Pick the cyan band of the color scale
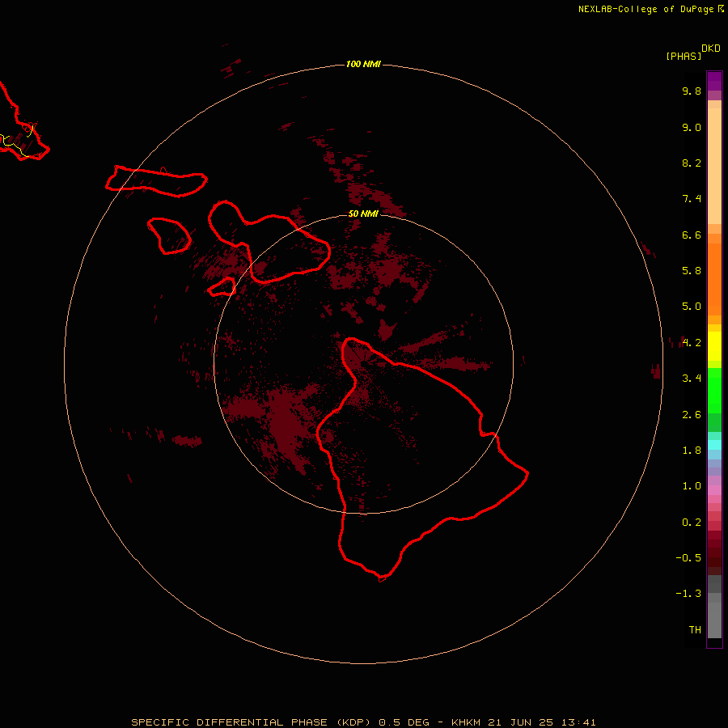This screenshot has width=728, height=728. [714, 445]
